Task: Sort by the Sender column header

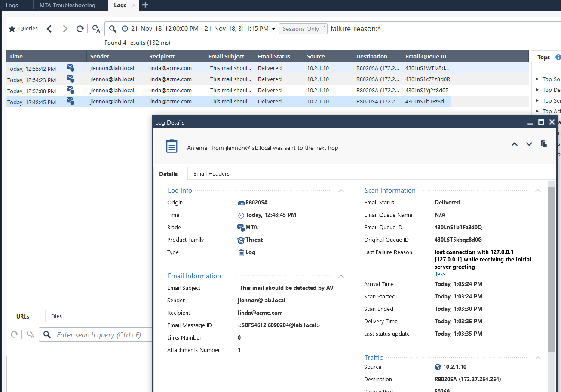Action: [x=116, y=56]
